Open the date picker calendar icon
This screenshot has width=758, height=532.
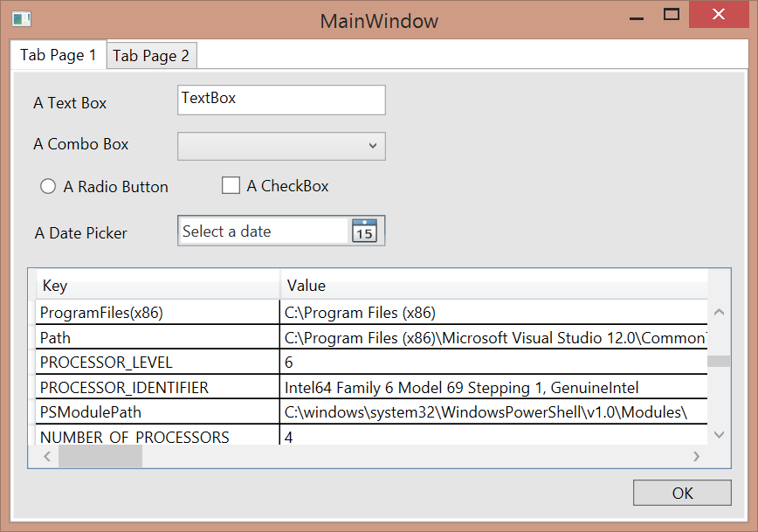pyautogui.click(x=364, y=231)
